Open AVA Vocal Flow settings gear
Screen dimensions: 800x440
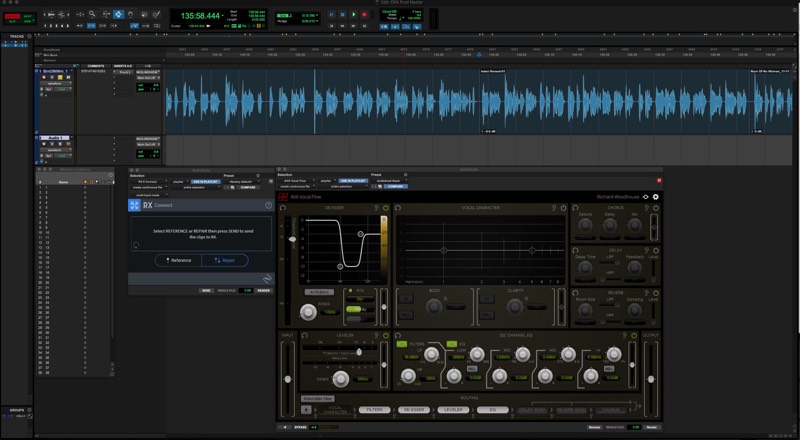(x=656, y=197)
